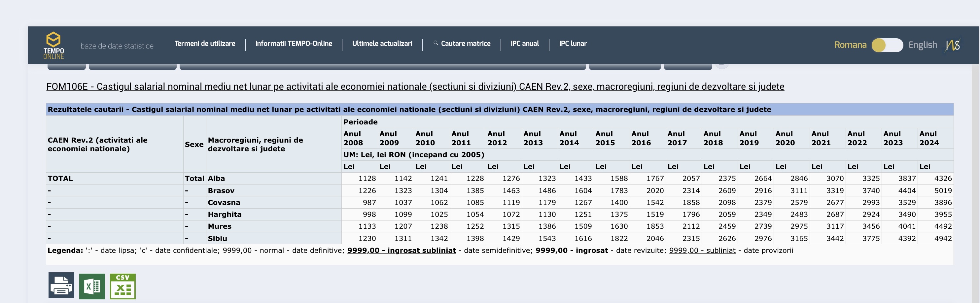This screenshot has width=980, height=303.
Task: Click the TEMPO Online logo
Action: pyautogui.click(x=53, y=45)
